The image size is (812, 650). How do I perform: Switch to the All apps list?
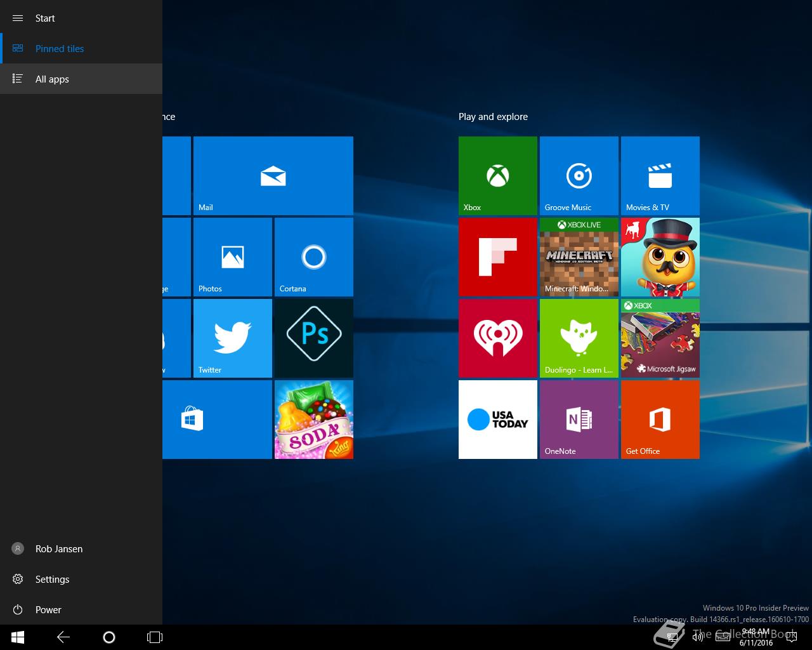tap(81, 79)
